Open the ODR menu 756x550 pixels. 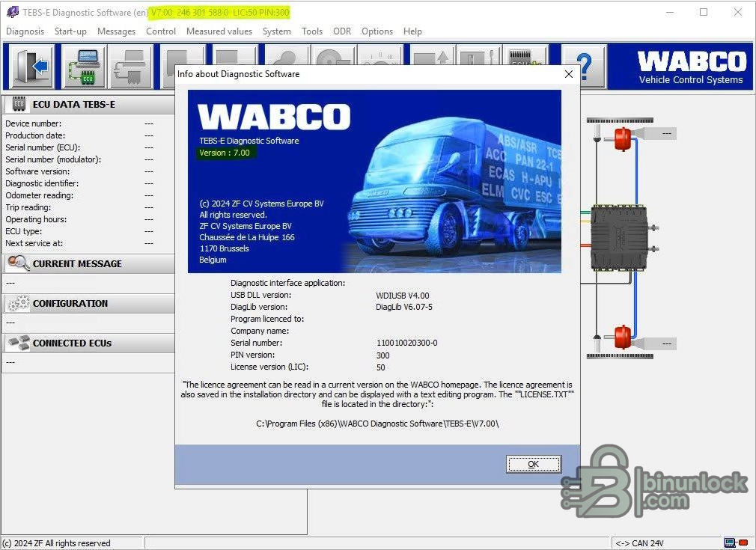point(342,31)
